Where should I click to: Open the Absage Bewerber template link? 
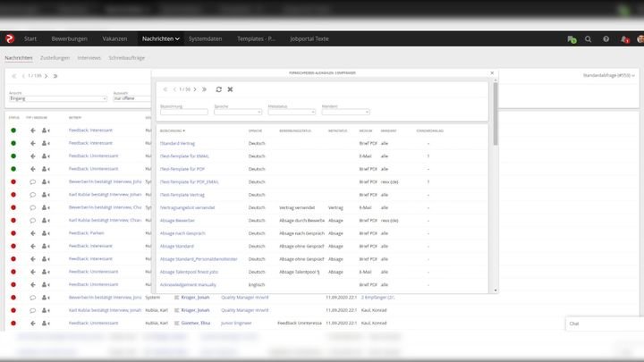(177, 221)
